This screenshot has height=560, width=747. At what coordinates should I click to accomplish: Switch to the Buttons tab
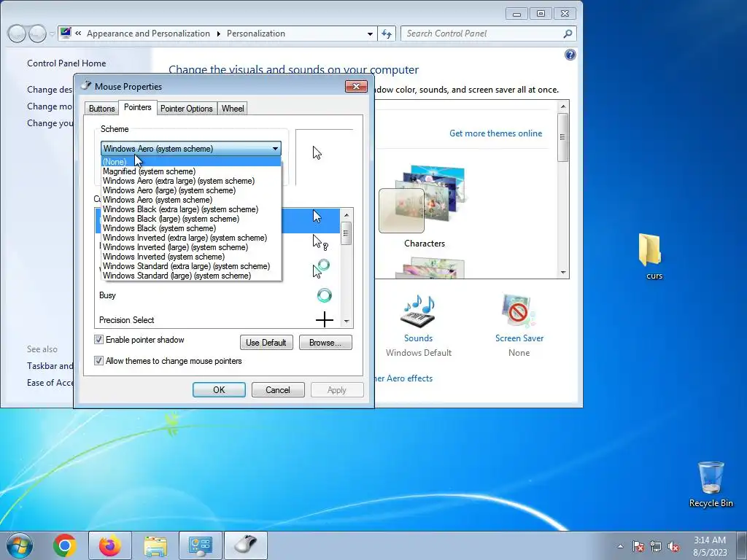pos(101,109)
